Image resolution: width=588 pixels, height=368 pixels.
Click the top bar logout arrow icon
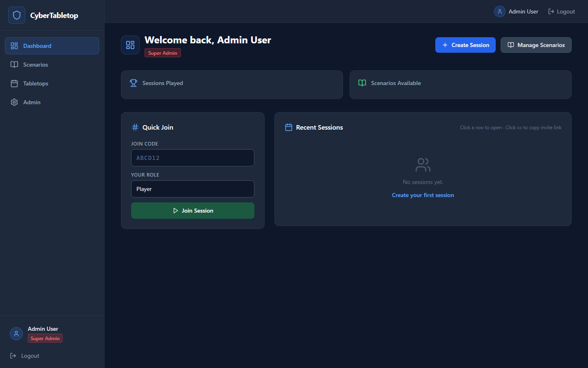point(551,11)
